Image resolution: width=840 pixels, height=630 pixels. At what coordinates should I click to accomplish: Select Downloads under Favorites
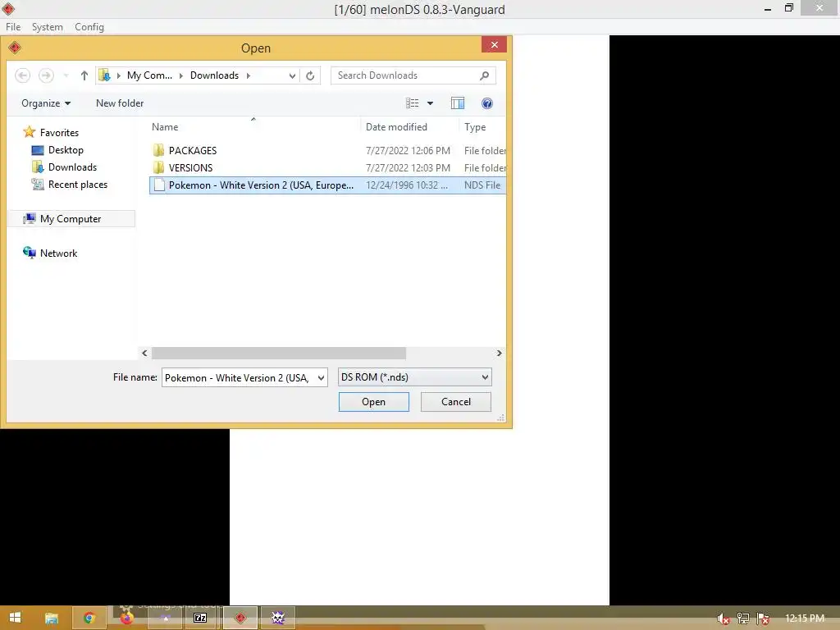(64, 167)
